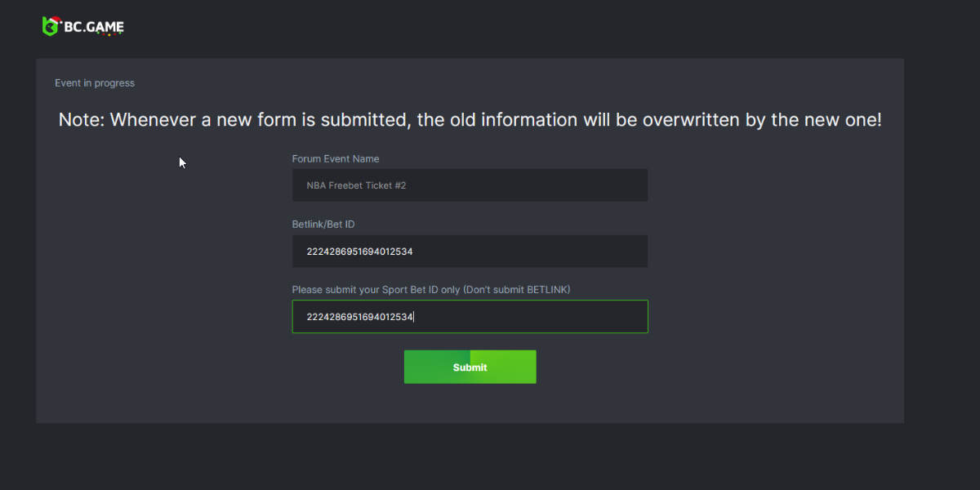Screen dimensions: 980x490
Task: Click the 'Event in progress' status label
Action: tap(95, 83)
